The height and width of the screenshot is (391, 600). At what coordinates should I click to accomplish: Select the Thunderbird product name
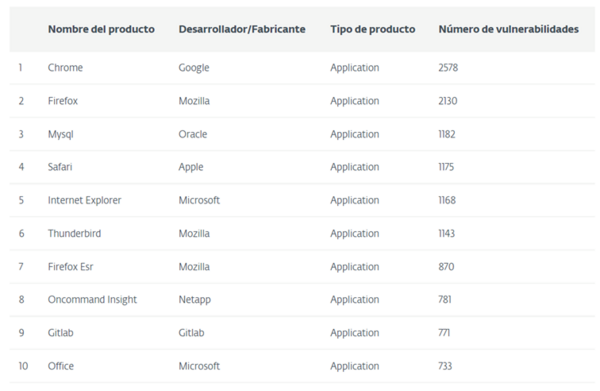(74, 234)
